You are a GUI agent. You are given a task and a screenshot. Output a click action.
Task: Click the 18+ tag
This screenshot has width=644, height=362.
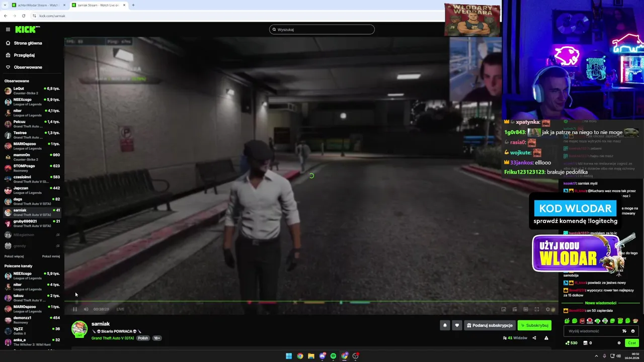point(157,338)
